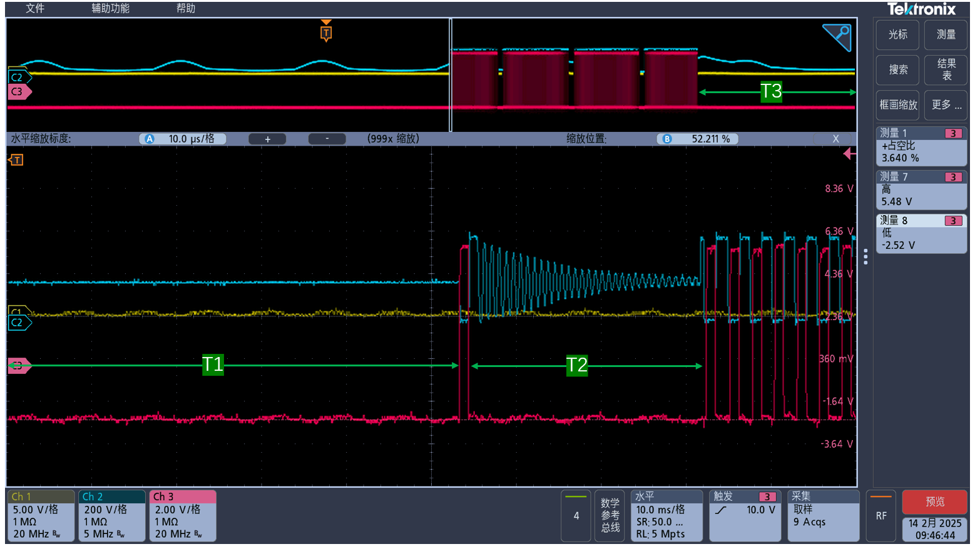Launch the 搜索 (Search) function

897,70
